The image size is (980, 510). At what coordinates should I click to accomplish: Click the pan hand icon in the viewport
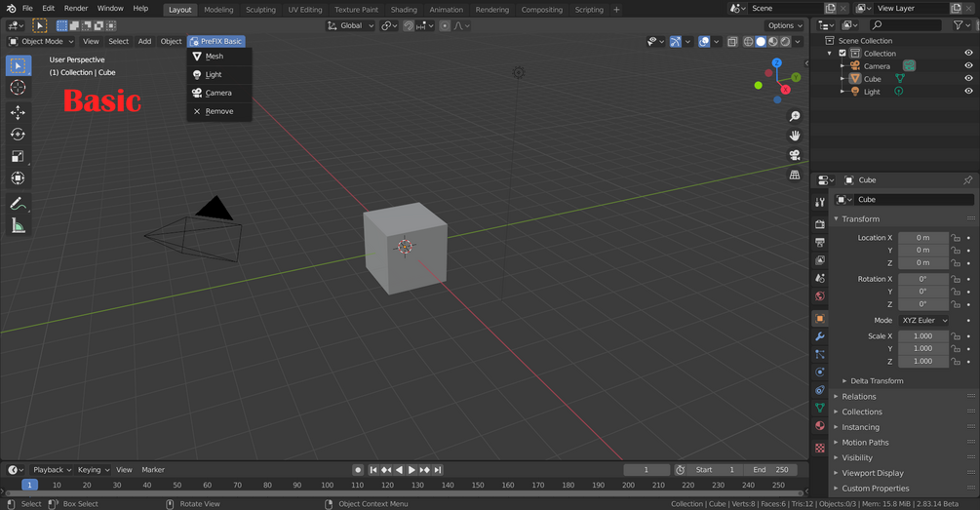[795, 136]
